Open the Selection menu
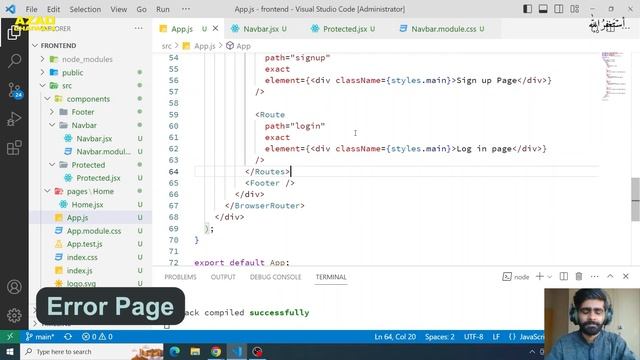 click(x=85, y=9)
